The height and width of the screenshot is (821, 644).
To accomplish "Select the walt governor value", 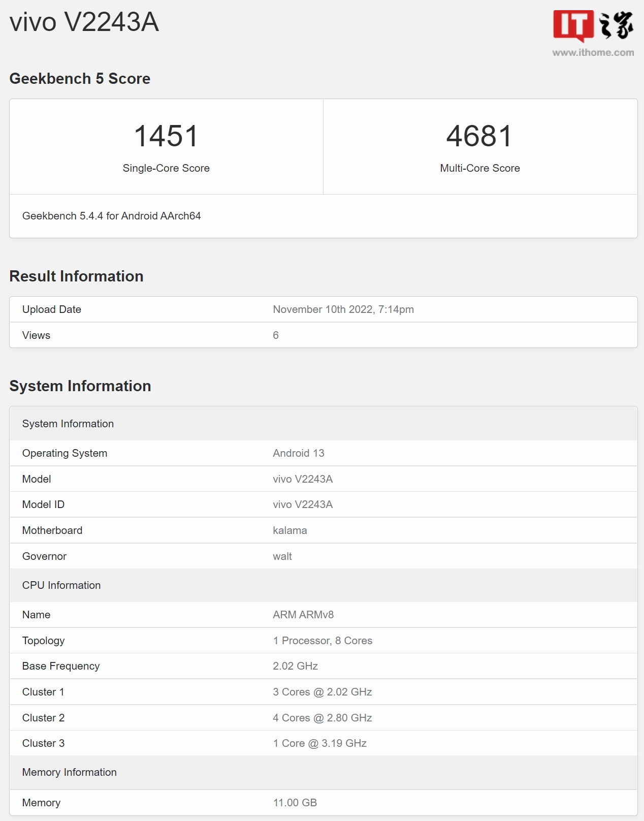I will pyautogui.click(x=282, y=556).
